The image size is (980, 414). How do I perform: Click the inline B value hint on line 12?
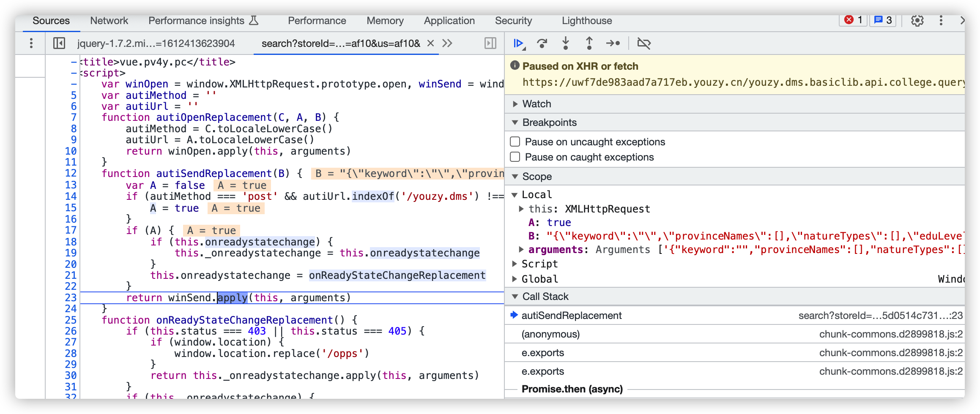click(408, 174)
